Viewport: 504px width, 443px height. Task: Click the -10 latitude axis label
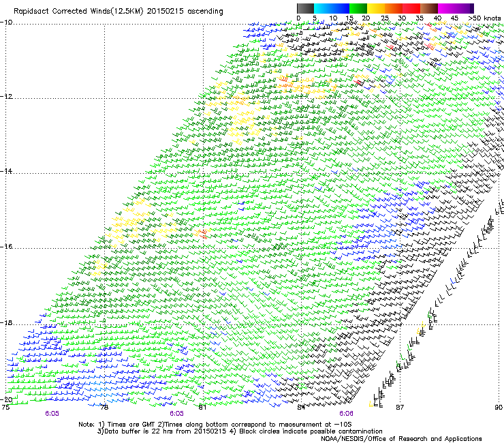click(6, 22)
